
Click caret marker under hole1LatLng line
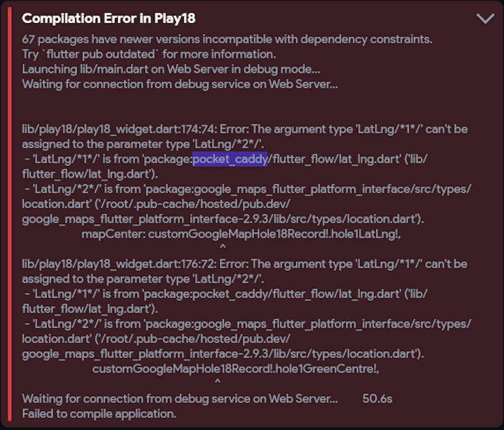[223, 247]
